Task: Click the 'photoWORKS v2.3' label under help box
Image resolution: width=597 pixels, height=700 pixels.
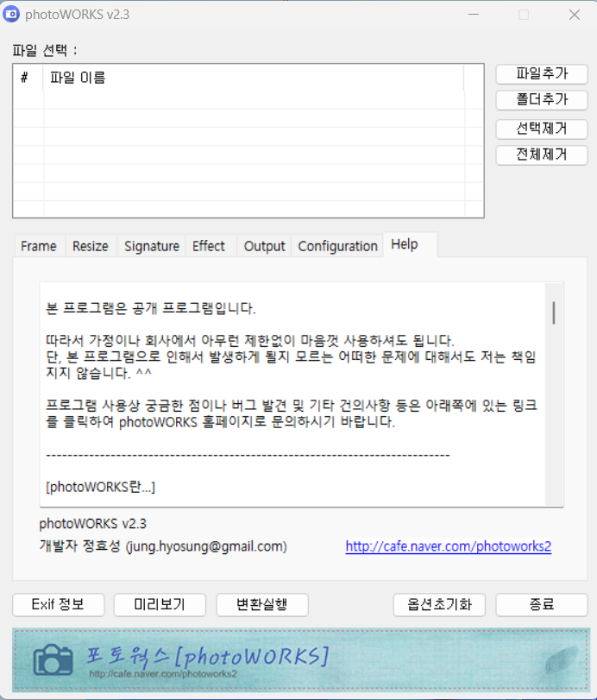Action: 93,523
